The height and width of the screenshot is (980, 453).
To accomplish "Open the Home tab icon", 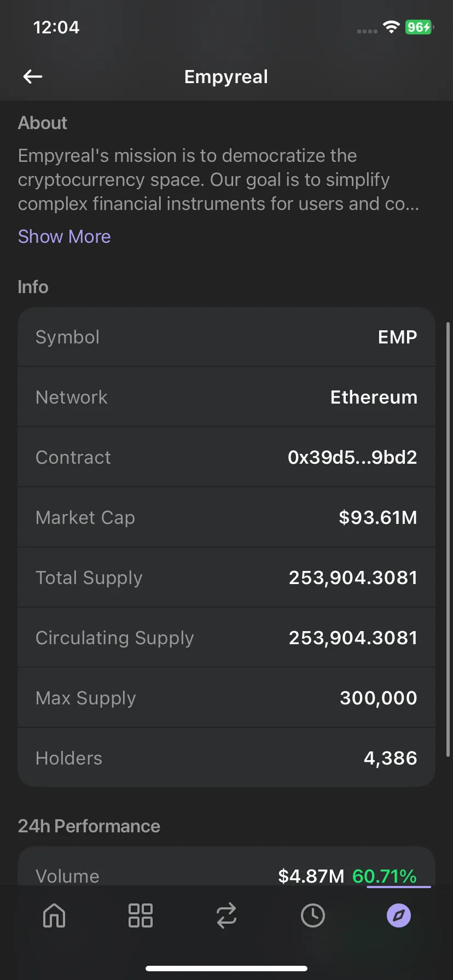I will 54,915.
